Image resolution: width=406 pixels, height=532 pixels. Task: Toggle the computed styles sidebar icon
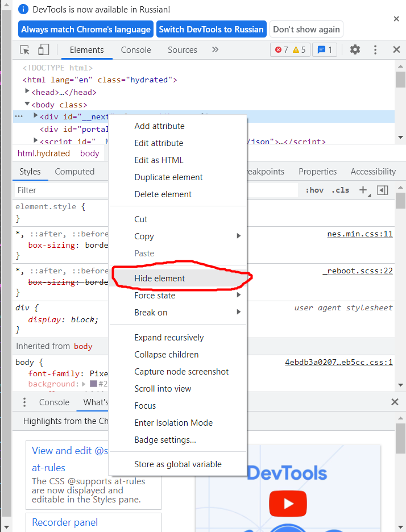click(383, 190)
